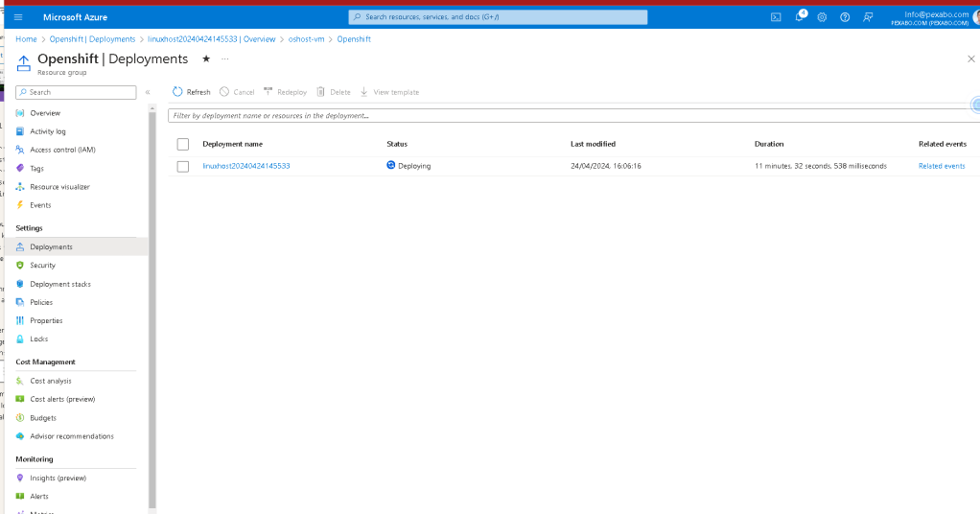Open the linuxhost20240424145533 deployment link
The image size is (980, 514).
246,166
